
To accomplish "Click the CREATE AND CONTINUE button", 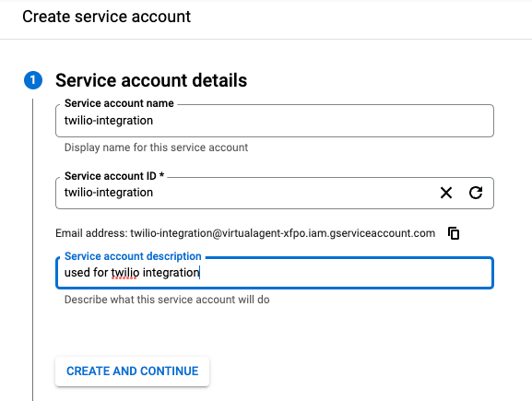I will 133,372.
